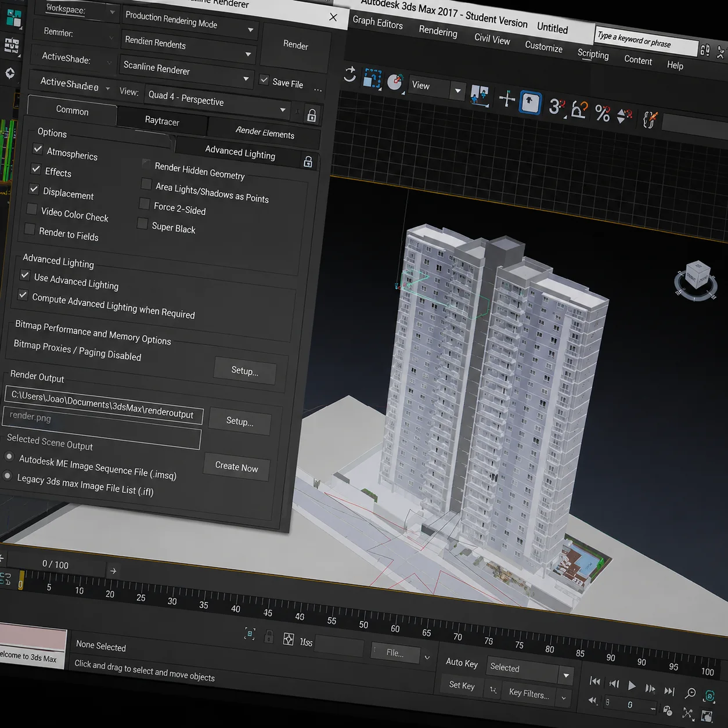The height and width of the screenshot is (728, 728).
Task: Uncheck the Effects option
Action: tap(36, 169)
